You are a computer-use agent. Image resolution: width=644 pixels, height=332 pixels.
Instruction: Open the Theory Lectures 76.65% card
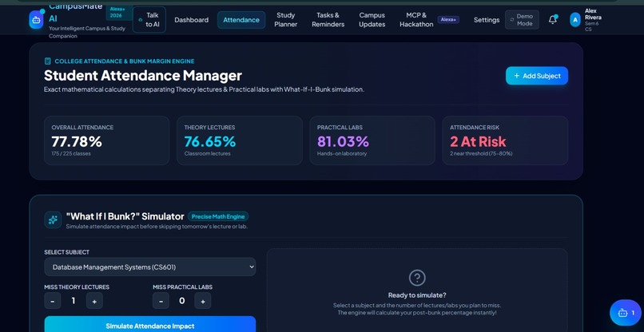240,140
